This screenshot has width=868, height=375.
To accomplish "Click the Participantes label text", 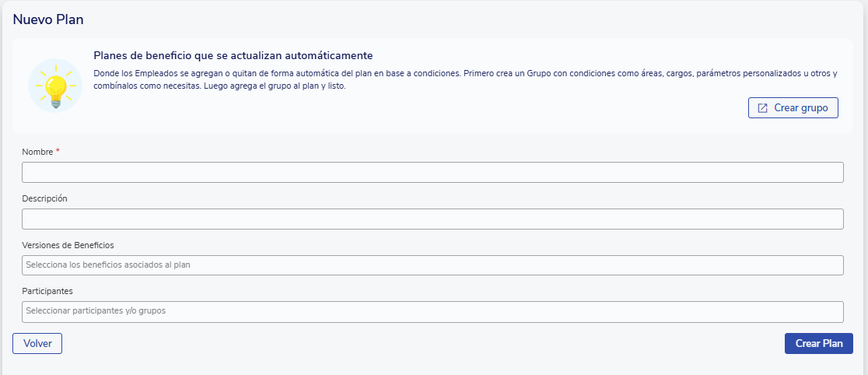I will (47, 291).
